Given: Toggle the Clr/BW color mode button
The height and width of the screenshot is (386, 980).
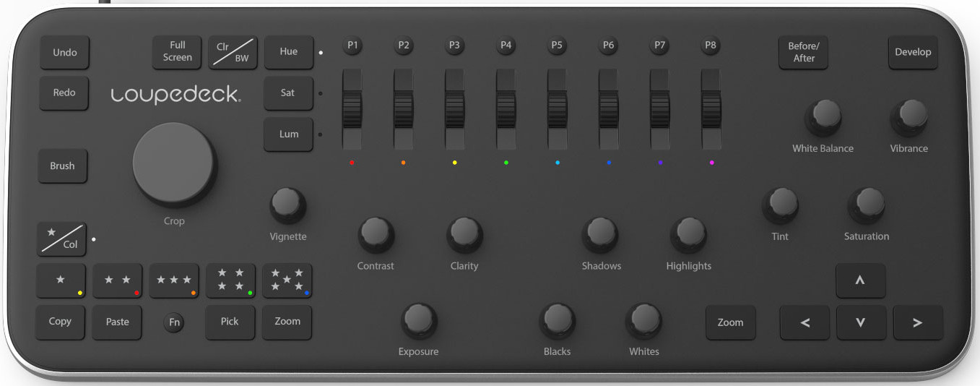Looking at the screenshot, I should coord(233,52).
